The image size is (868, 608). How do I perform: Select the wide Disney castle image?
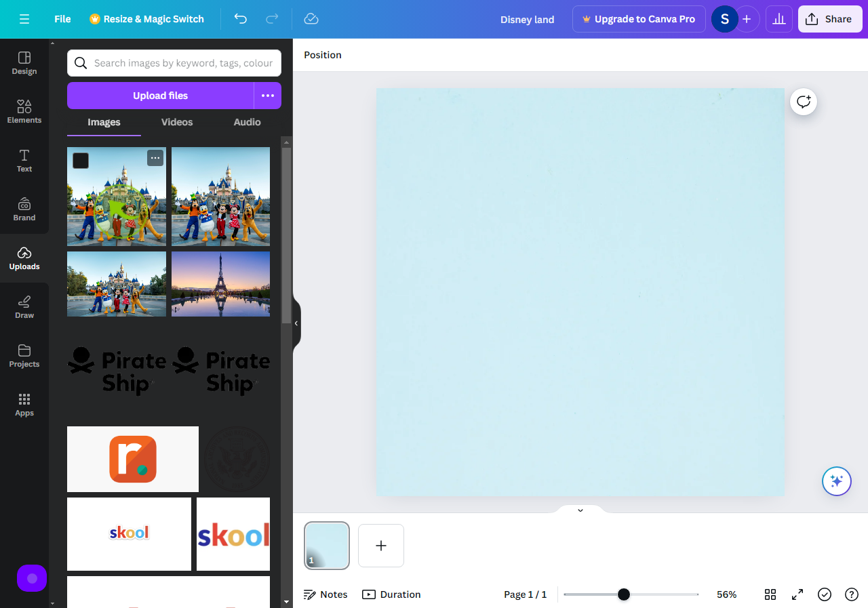(x=117, y=284)
